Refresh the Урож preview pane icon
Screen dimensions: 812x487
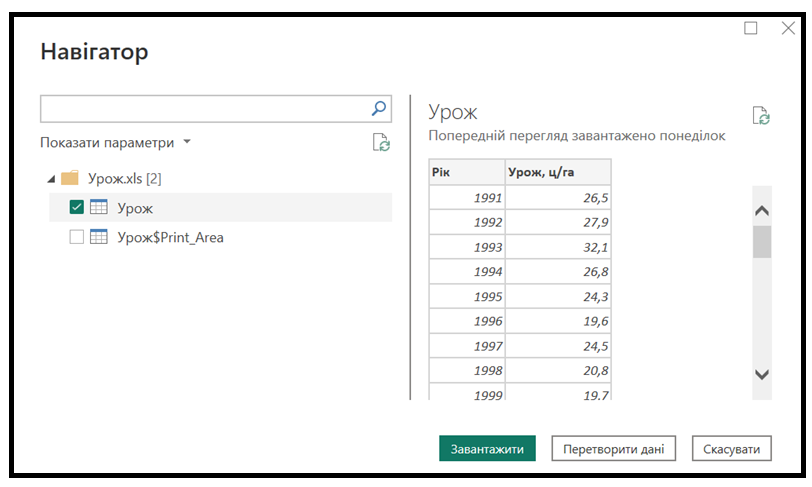click(x=761, y=116)
